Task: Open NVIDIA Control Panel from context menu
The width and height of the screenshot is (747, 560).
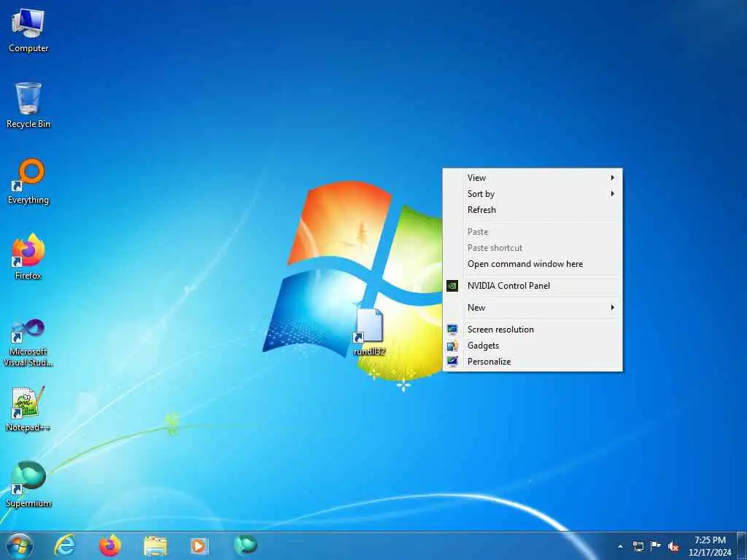Action: point(532,286)
